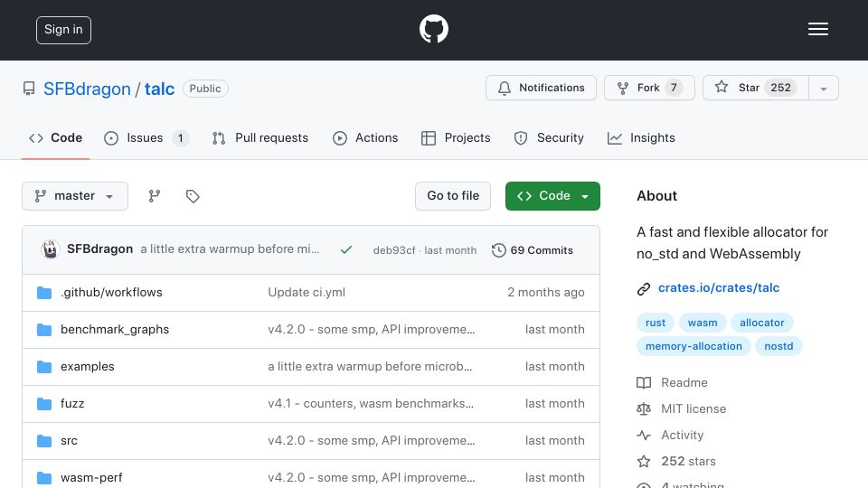Select the memory-allocation topic tag

click(693, 346)
